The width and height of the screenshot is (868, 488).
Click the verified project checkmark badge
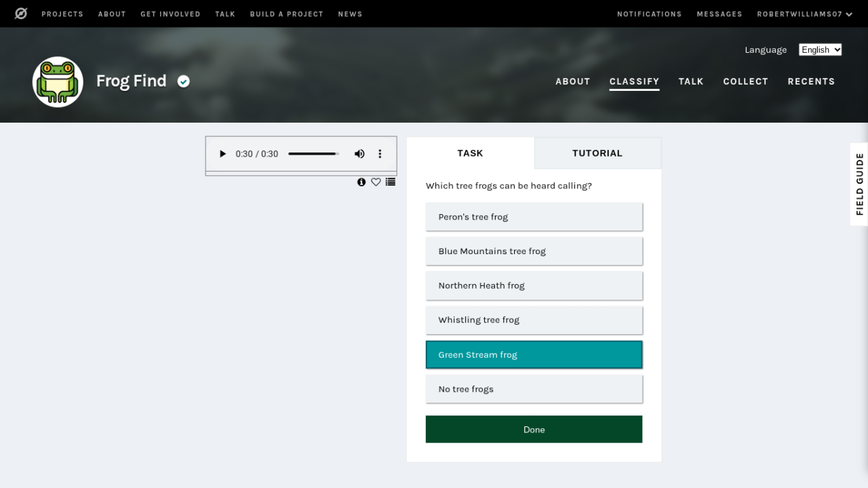[x=184, y=81]
